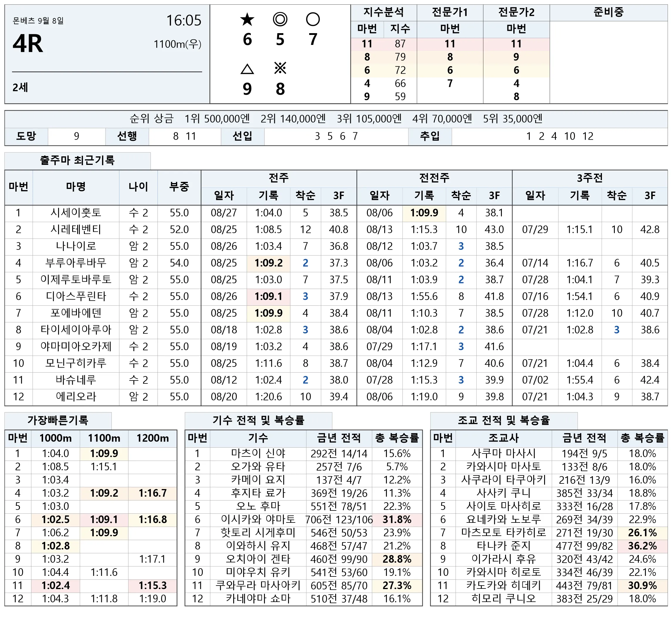This screenshot has width=672, height=619.
Task: Click the highlighted 36.2% trainer rate
Action: (x=642, y=546)
